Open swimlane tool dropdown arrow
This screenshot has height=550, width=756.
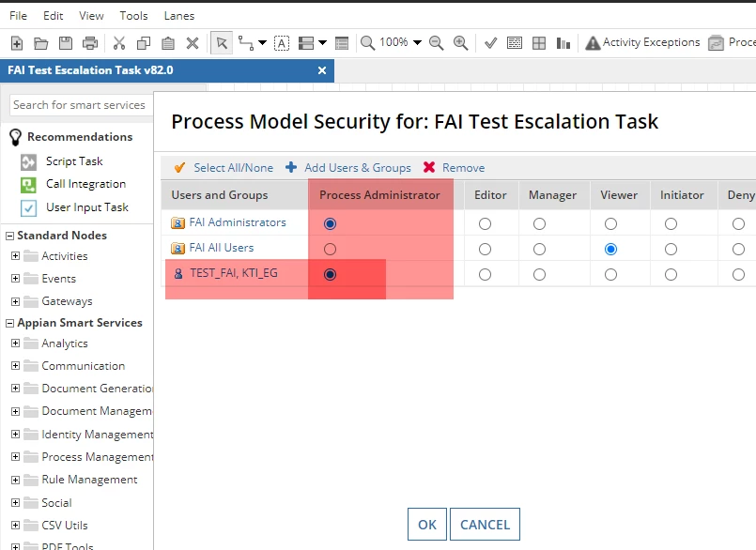[x=322, y=43]
